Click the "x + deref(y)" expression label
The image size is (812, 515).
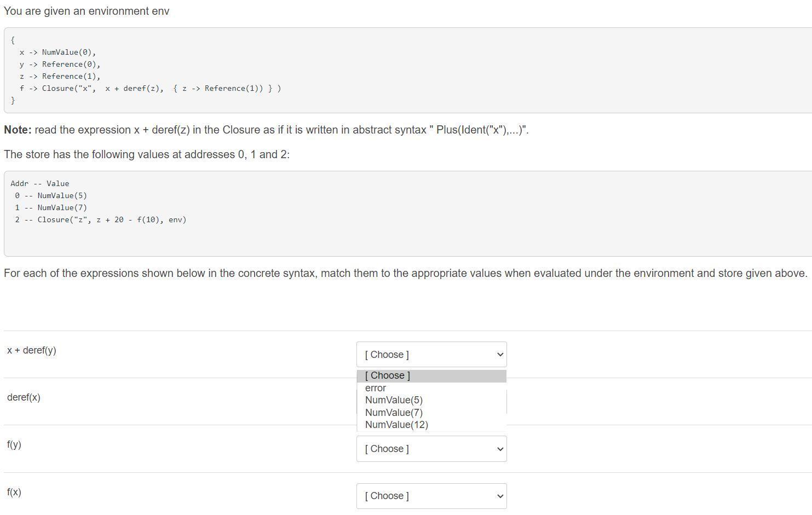[32, 350]
